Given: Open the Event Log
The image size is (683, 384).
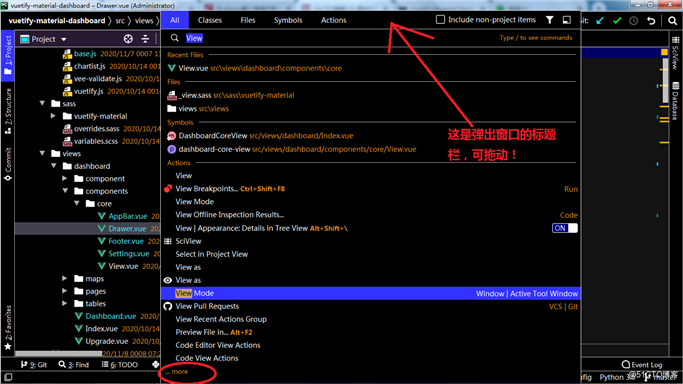Looking at the screenshot, I should coord(642,364).
